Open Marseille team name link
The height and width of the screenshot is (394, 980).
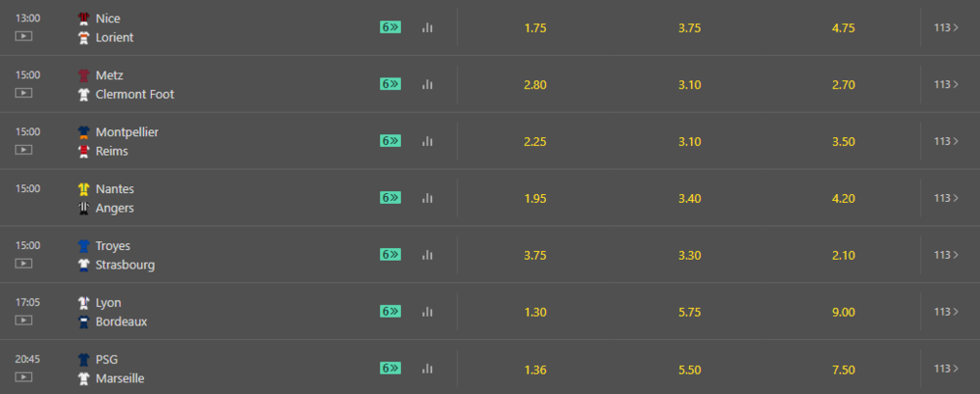coord(120,378)
